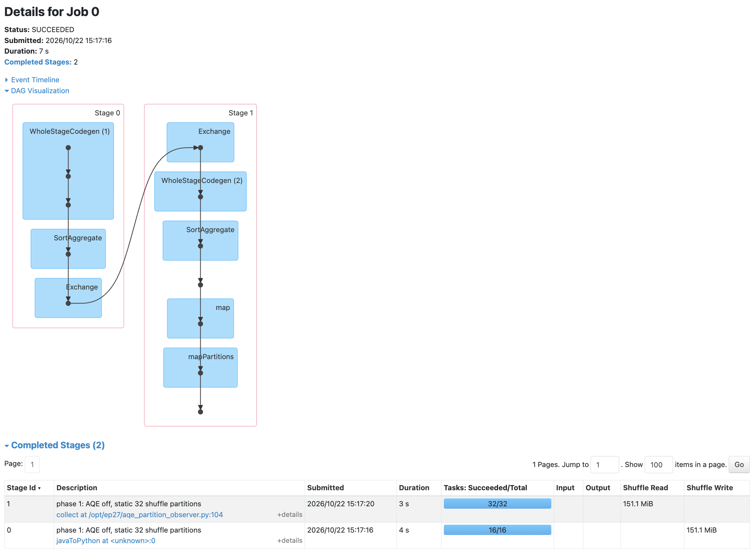Click the Jump to page input field
Image resolution: width=756 pixels, height=551 pixels.
605,464
